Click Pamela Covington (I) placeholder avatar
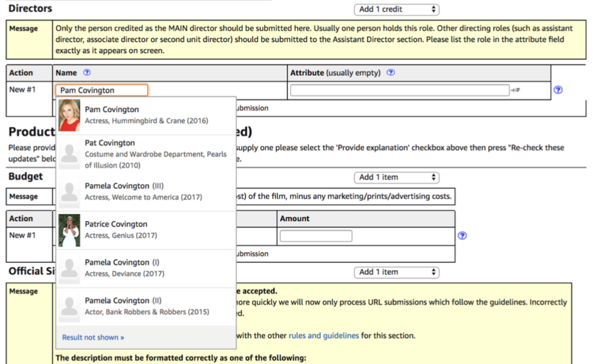The image size is (593, 364). coord(69,269)
